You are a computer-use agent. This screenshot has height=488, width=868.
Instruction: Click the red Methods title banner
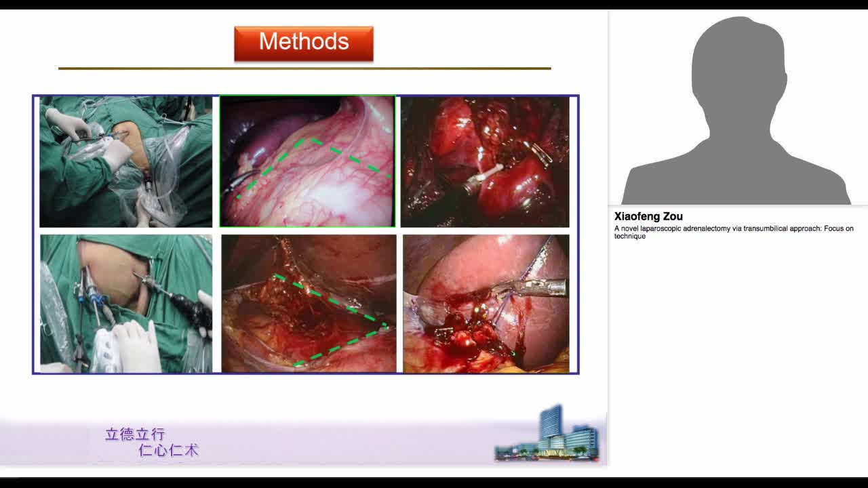(303, 42)
